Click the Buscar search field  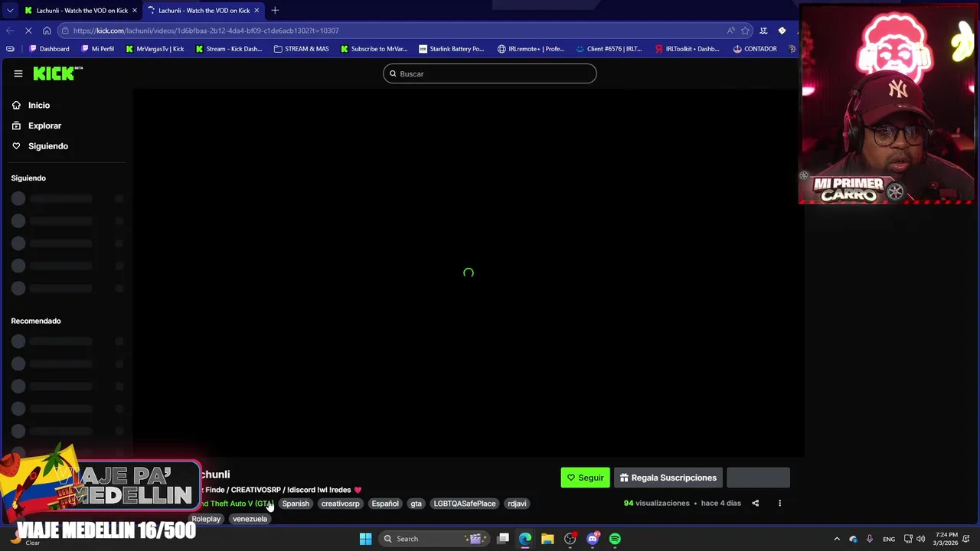[490, 73]
